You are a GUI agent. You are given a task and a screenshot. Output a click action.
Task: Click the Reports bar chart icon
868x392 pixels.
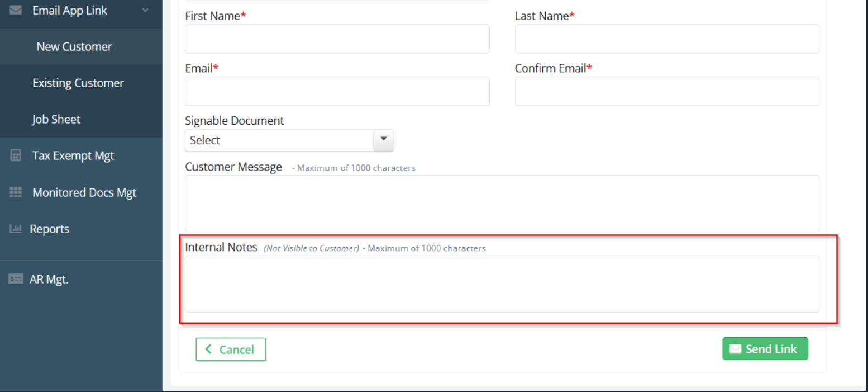coord(16,229)
